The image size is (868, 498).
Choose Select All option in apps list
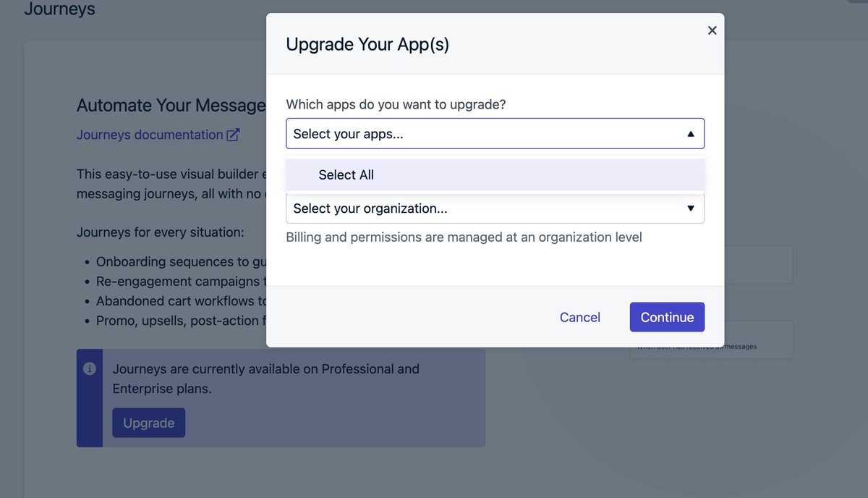tap(495, 175)
